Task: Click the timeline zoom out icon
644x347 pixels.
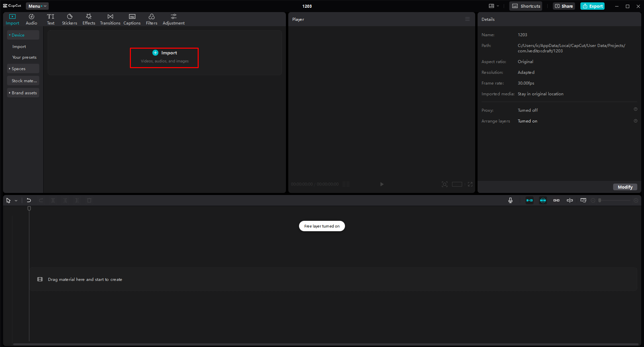Action: pos(593,200)
